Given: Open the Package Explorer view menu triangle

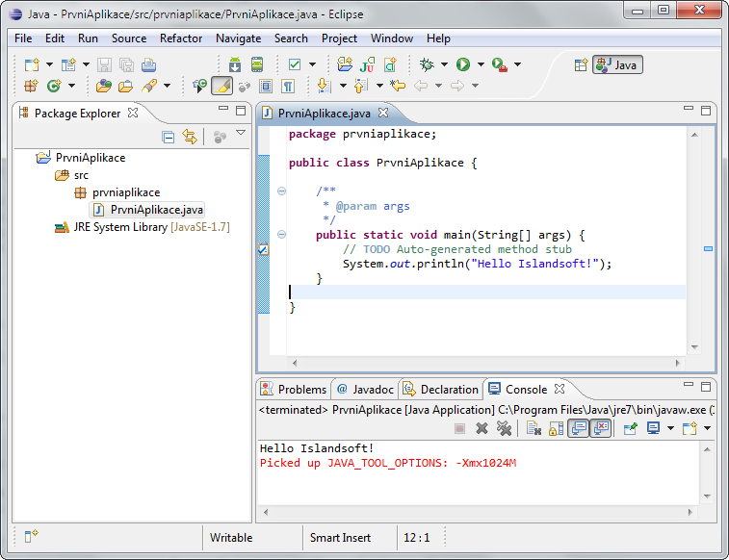Looking at the screenshot, I should click(241, 133).
